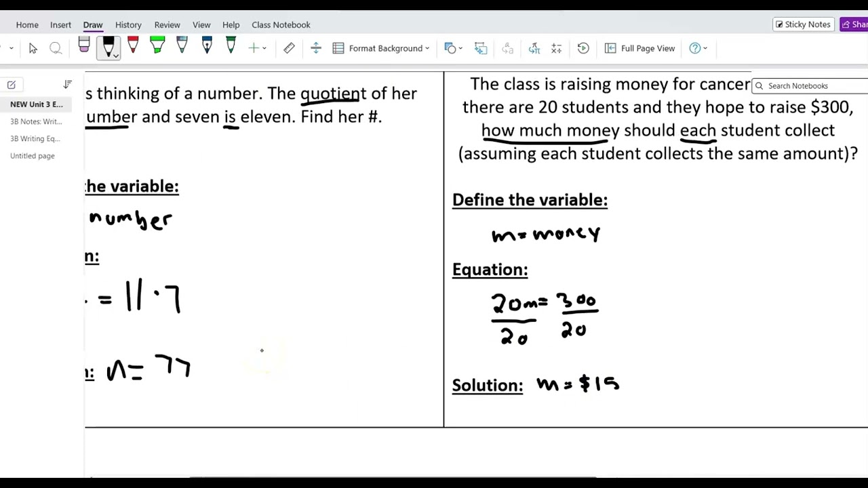Click the Share button

click(854, 24)
